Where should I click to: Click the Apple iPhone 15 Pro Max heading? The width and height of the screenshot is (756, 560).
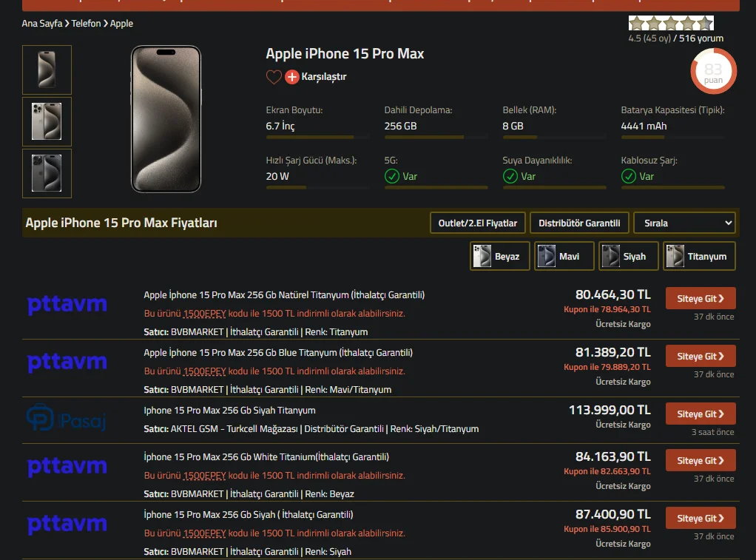[x=345, y=53]
